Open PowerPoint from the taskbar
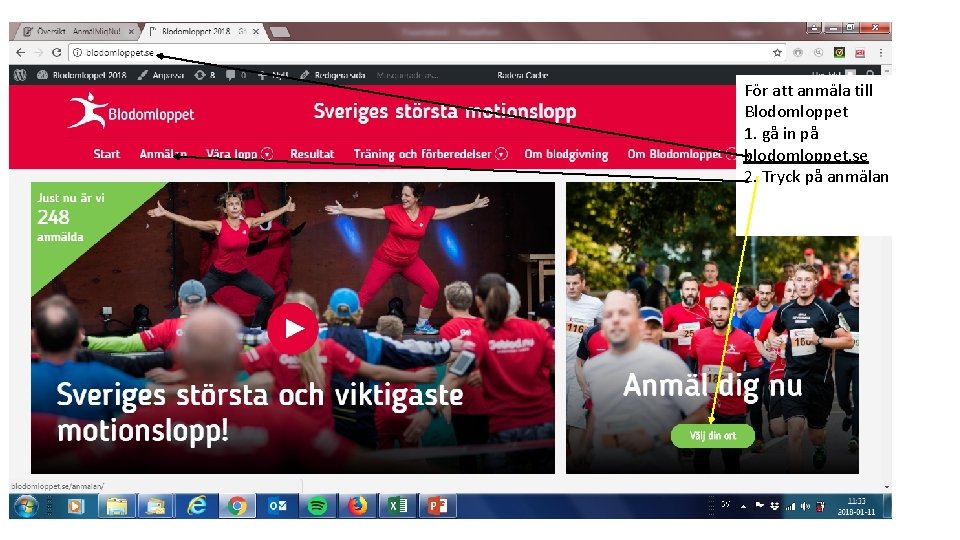This screenshot has width=960, height=540. [438, 506]
